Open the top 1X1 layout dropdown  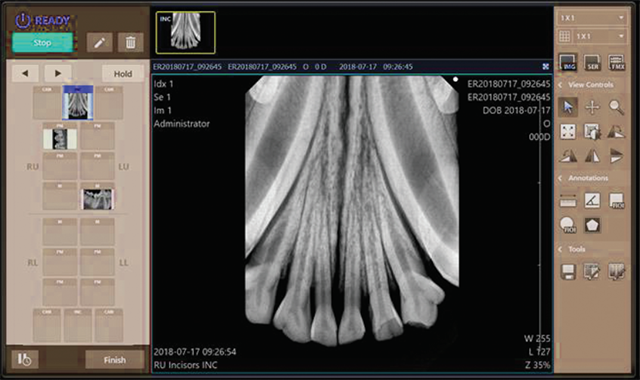pyautogui.click(x=591, y=18)
